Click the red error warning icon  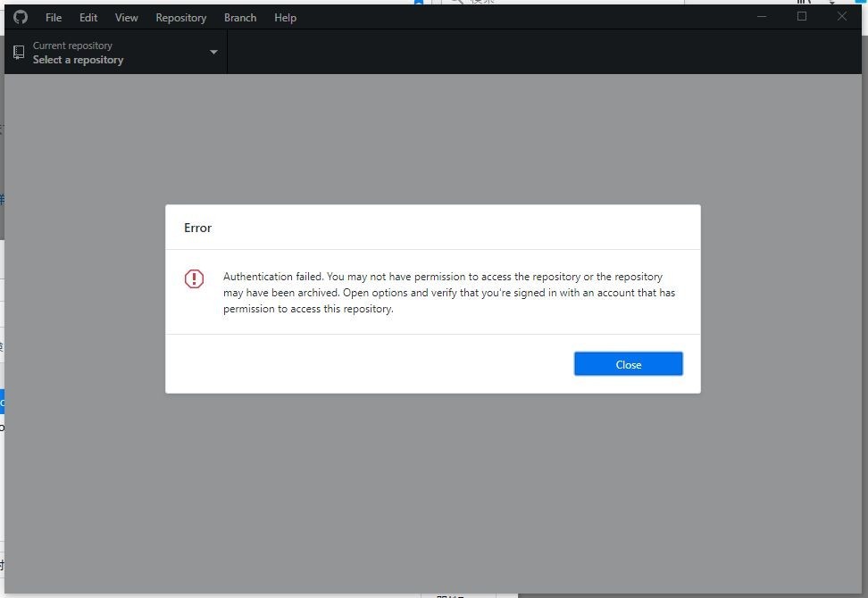(194, 278)
